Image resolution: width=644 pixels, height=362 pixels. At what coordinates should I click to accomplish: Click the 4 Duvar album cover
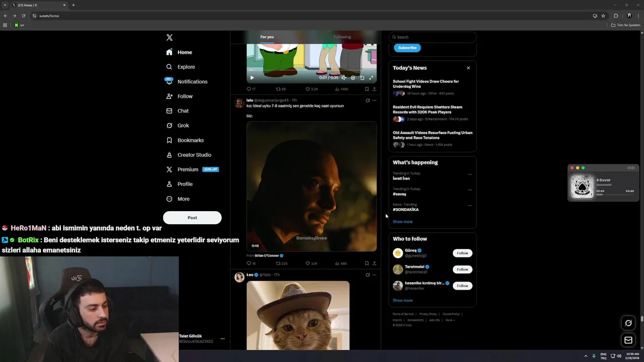tap(582, 187)
